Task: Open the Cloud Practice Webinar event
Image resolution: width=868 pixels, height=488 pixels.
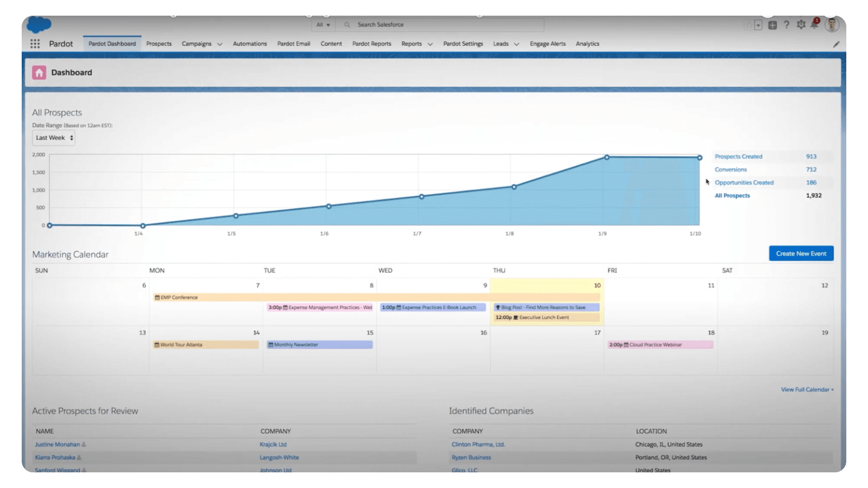Action: tap(660, 345)
